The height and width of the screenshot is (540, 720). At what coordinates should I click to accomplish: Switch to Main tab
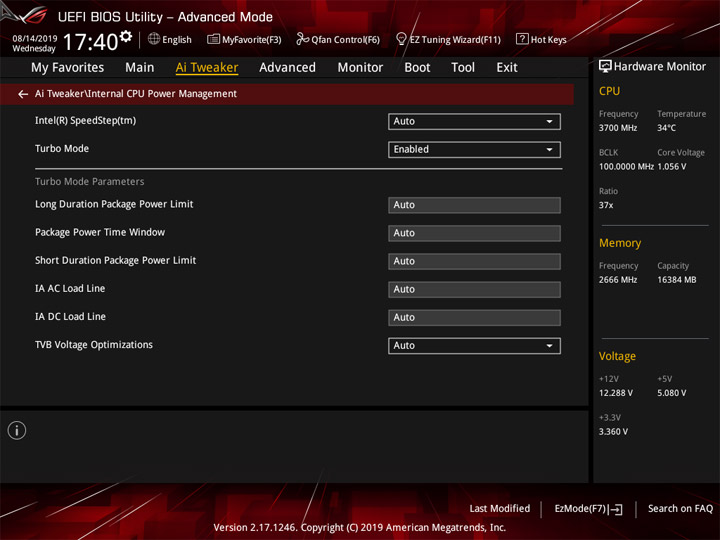[140, 68]
